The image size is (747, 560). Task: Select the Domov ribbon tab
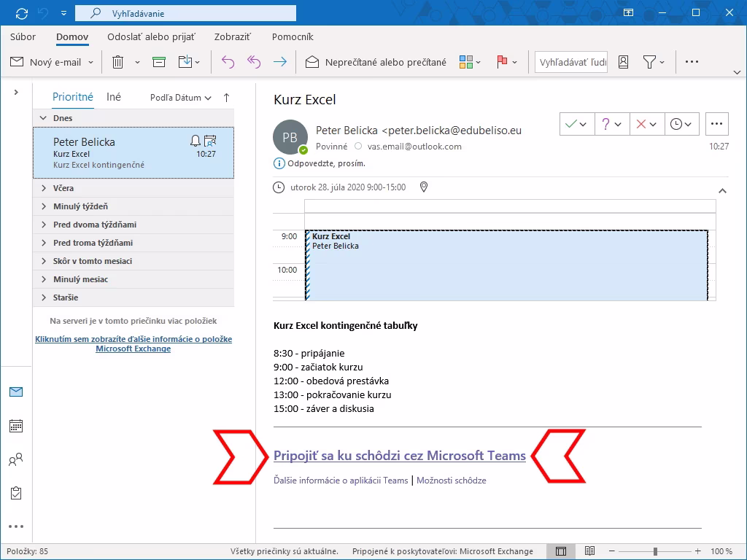click(x=72, y=36)
